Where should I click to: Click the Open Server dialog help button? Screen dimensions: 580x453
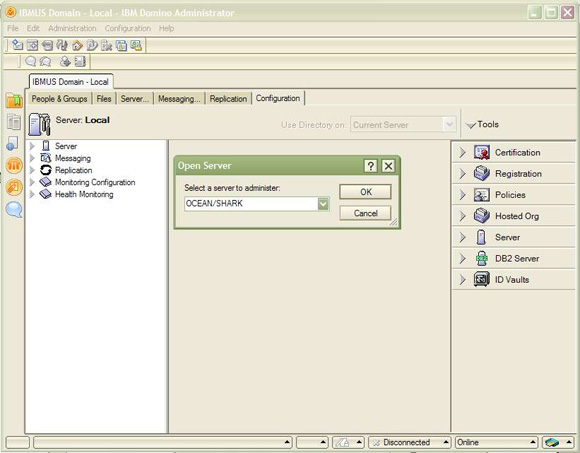pos(371,166)
